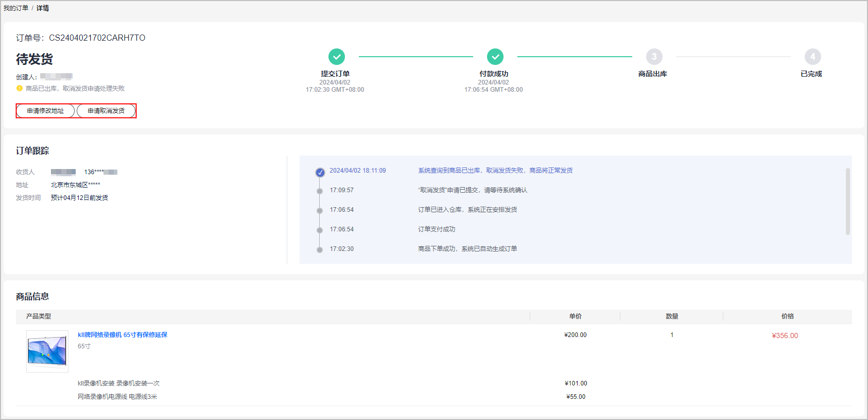Go back to 我的订单 breadcrumb
The image size is (868, 420).
click(x=15, y=8)
